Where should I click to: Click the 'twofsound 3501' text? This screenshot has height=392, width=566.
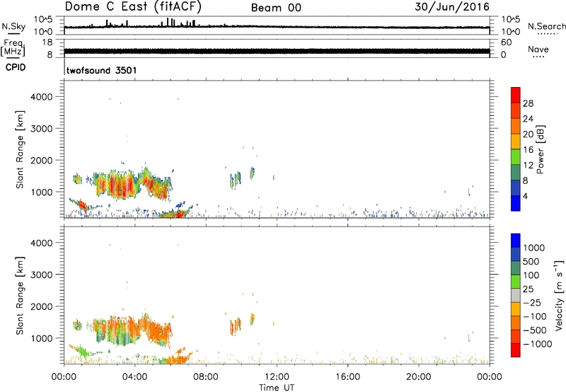(x=102, y=70)
